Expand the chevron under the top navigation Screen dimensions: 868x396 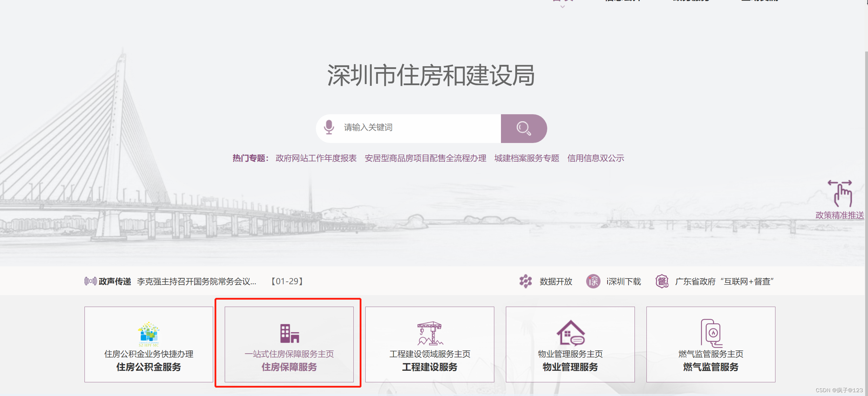click(x=563, y=6)
